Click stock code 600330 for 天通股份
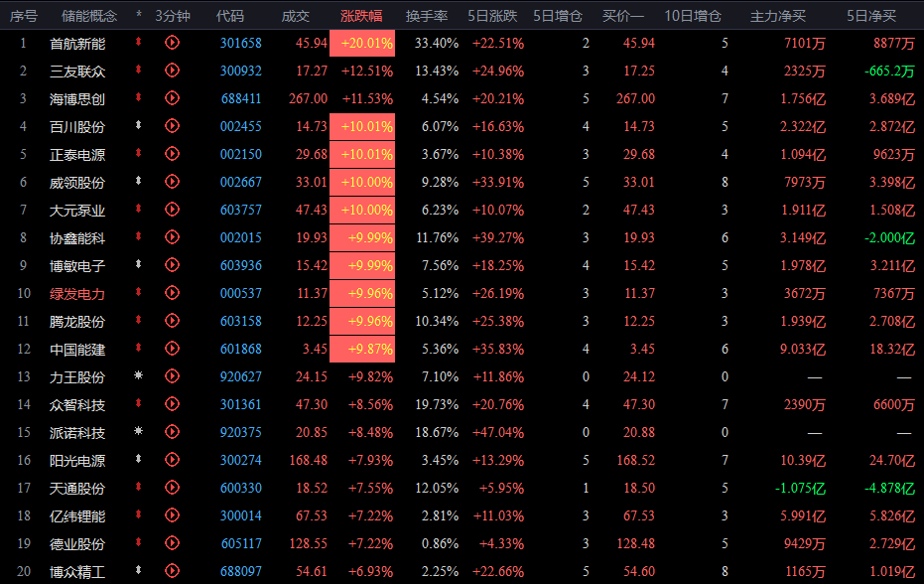 pos(240,488)
